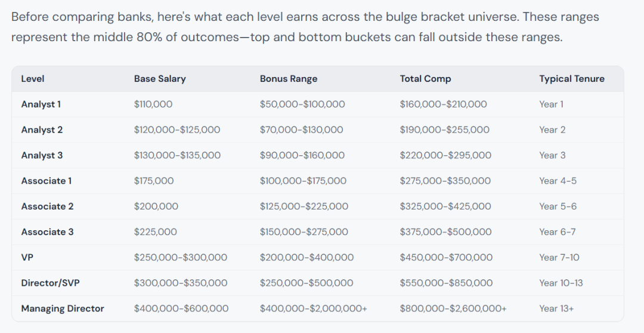Click the $110,000 base salary cell
Screen dimensions: 644x333
[153, 104]
